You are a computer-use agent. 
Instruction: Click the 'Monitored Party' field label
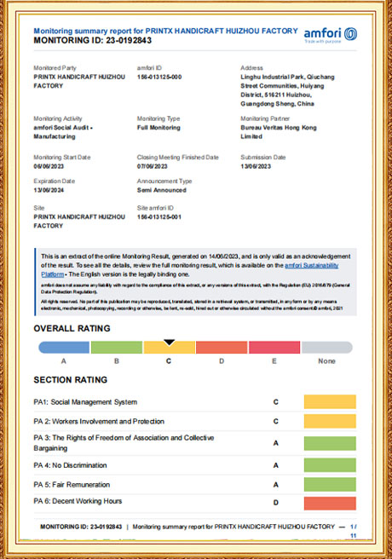(x=55, y=67)
